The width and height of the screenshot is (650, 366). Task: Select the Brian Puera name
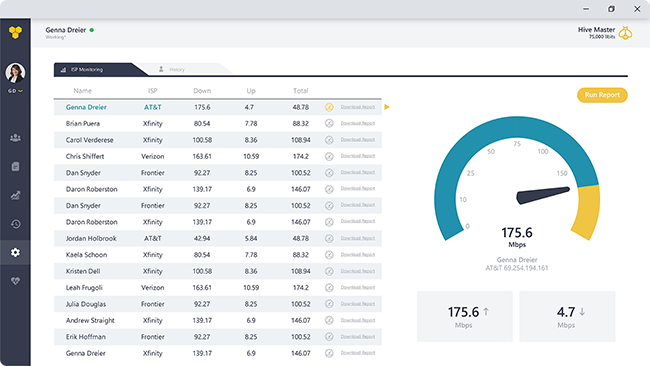[83, 124]
